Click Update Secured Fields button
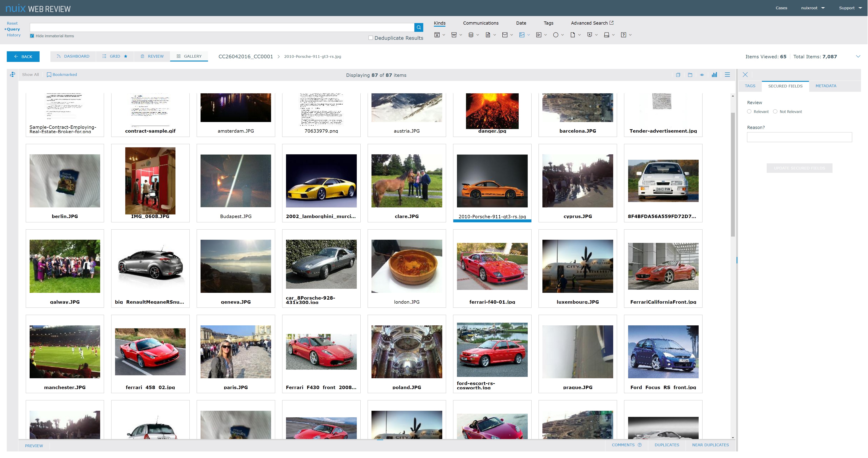 tap(799, 168)
